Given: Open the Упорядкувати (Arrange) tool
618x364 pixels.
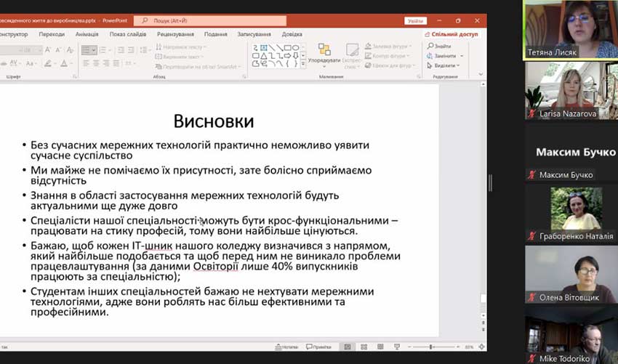Looking at the screenshot, I should pyautogui.click(x=324, y=54).
